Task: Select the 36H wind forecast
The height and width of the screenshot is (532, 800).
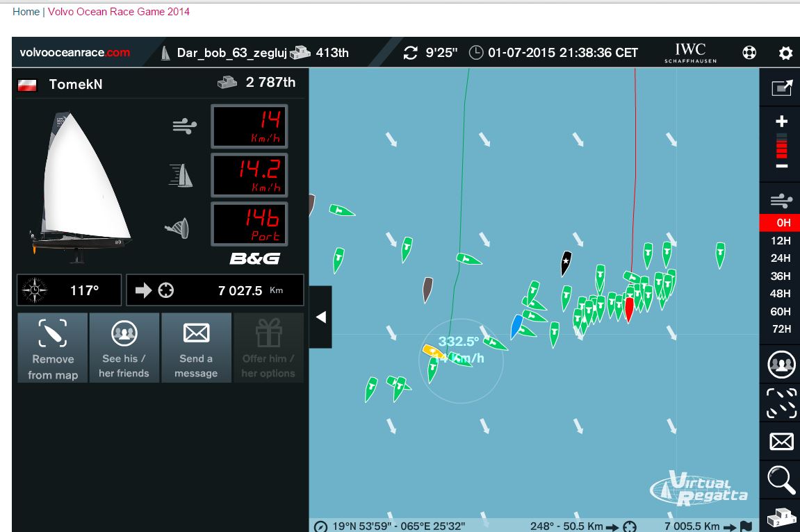Action: (x=781, y=276)
